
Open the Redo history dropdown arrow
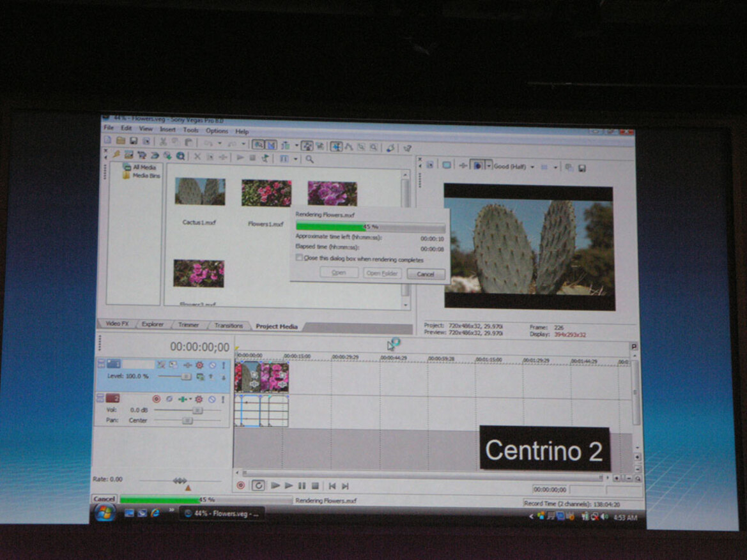coord(244,143)
